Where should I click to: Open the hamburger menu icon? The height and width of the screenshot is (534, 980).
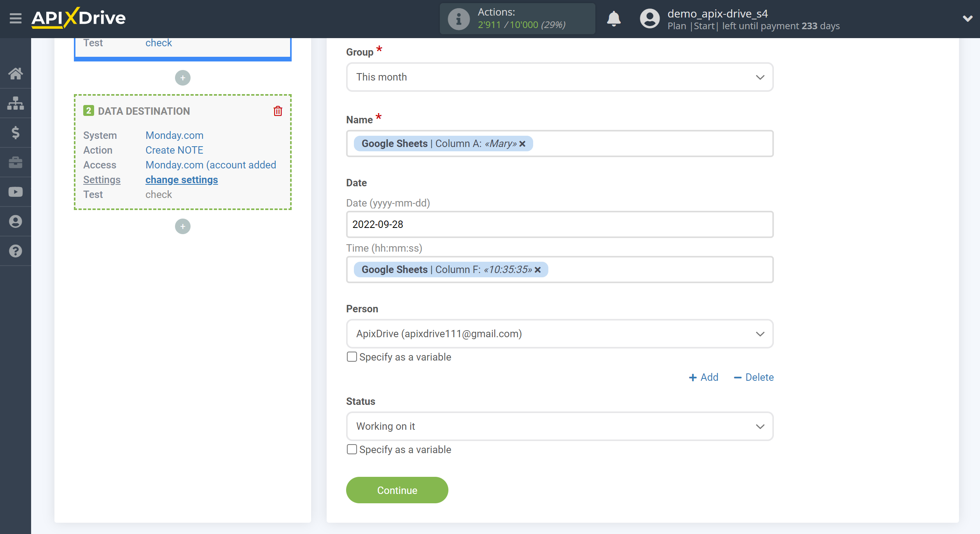tap(14, 18)
